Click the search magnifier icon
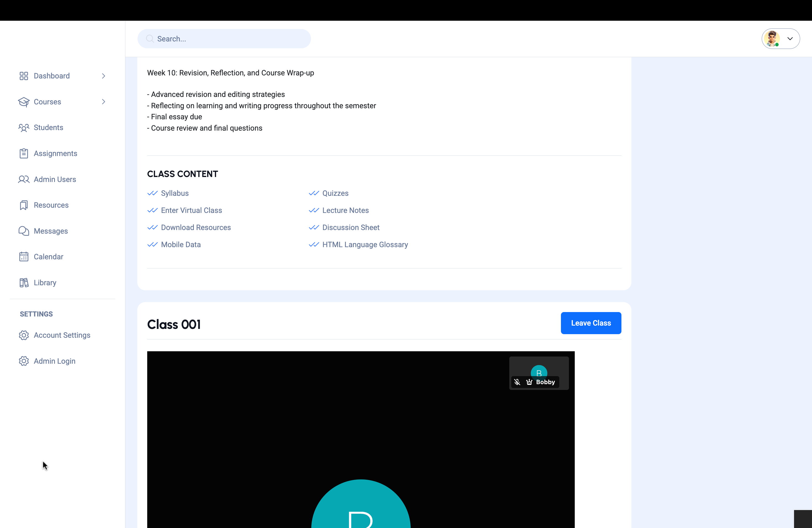The height and width of the screenshot is (528, 812). tap(149, 39)
